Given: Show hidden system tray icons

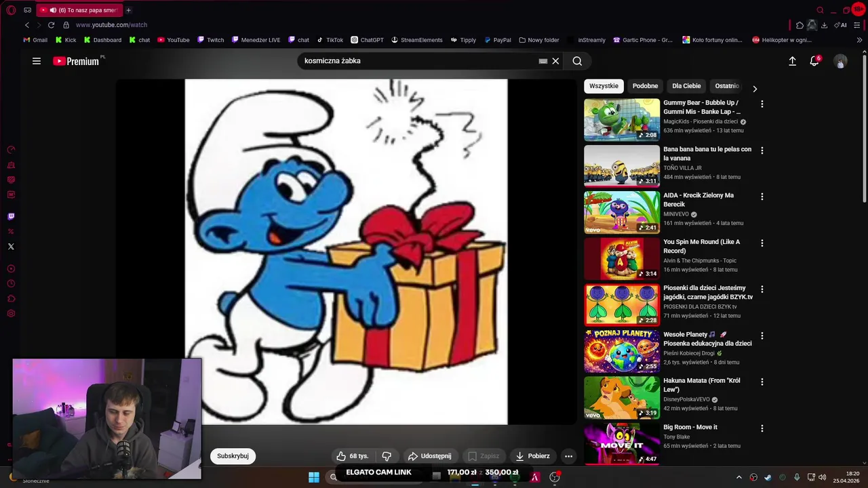Looking at the screenshot, I should click(739, 477).
